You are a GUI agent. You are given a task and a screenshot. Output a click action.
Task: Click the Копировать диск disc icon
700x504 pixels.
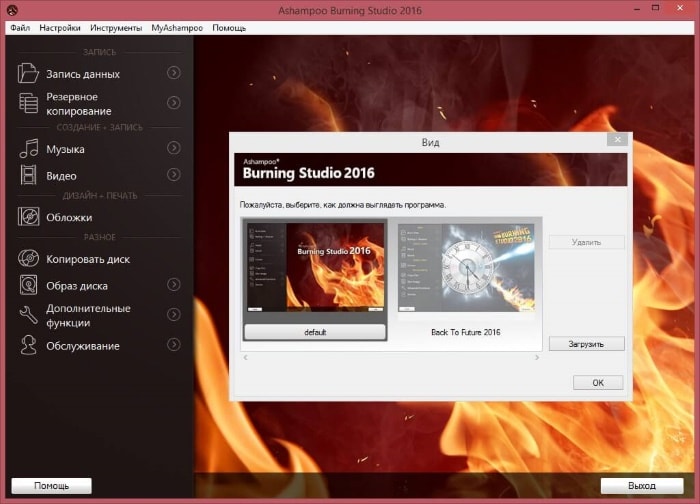pyautogui.click(x=28, y=258)
